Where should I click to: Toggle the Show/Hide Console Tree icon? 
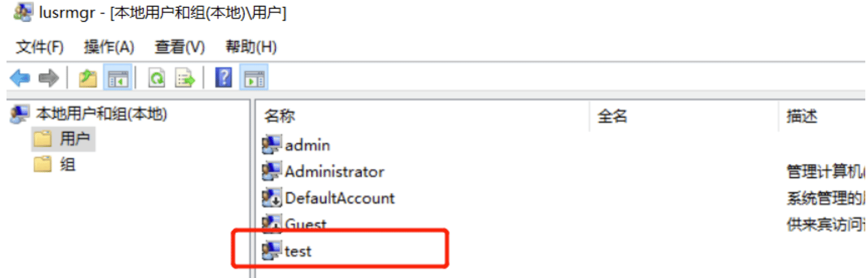118,78
